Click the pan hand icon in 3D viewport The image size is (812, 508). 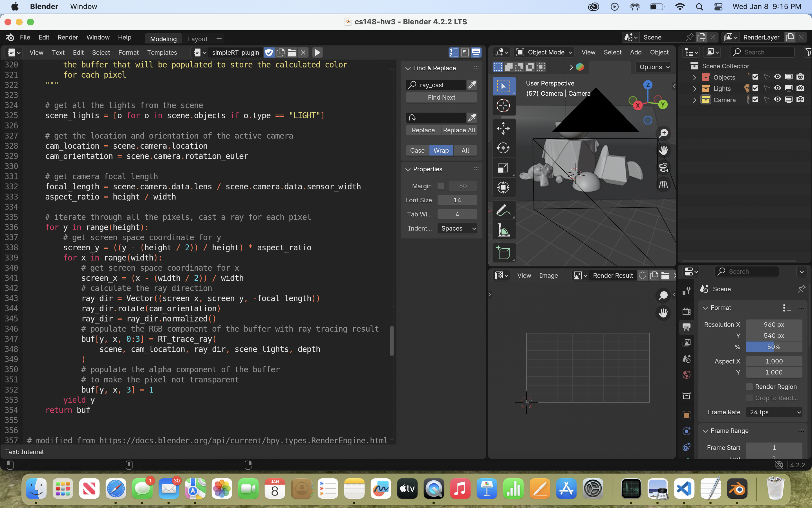tap(663, 150)
